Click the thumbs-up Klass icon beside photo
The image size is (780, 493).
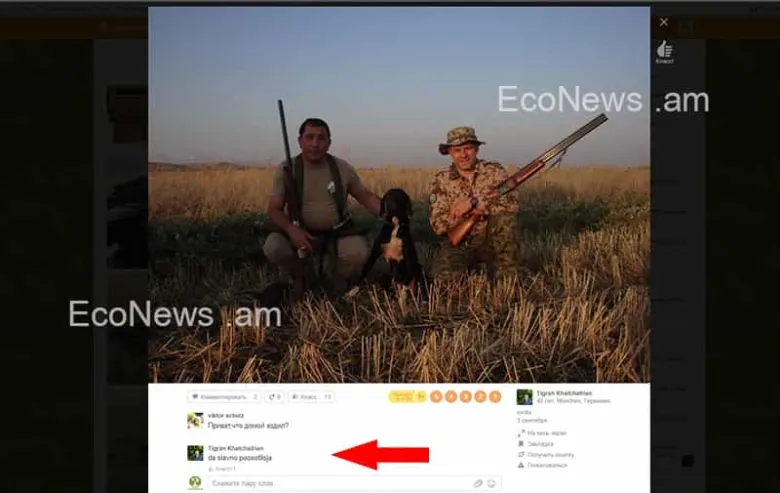click(x=664, y=49)
